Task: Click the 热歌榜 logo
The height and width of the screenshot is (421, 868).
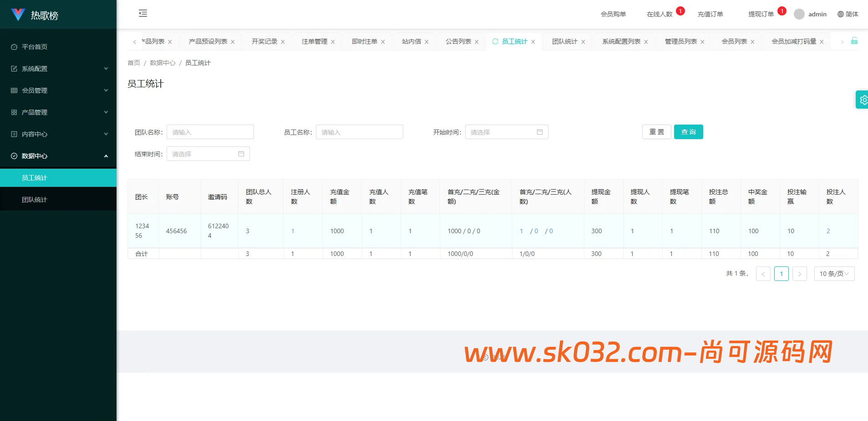Action: click(x=35, y=15)
